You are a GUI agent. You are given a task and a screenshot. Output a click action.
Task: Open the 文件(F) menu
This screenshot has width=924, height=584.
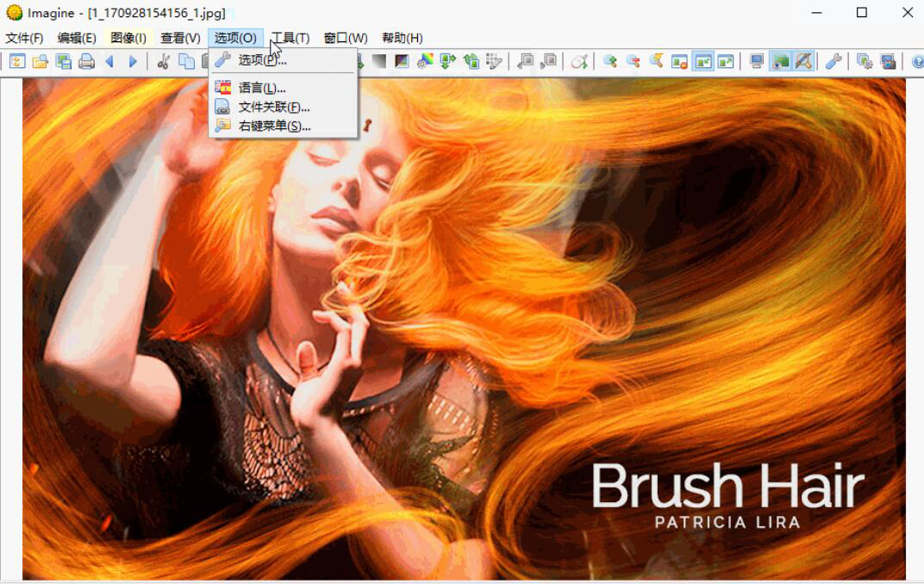[24, 38]
